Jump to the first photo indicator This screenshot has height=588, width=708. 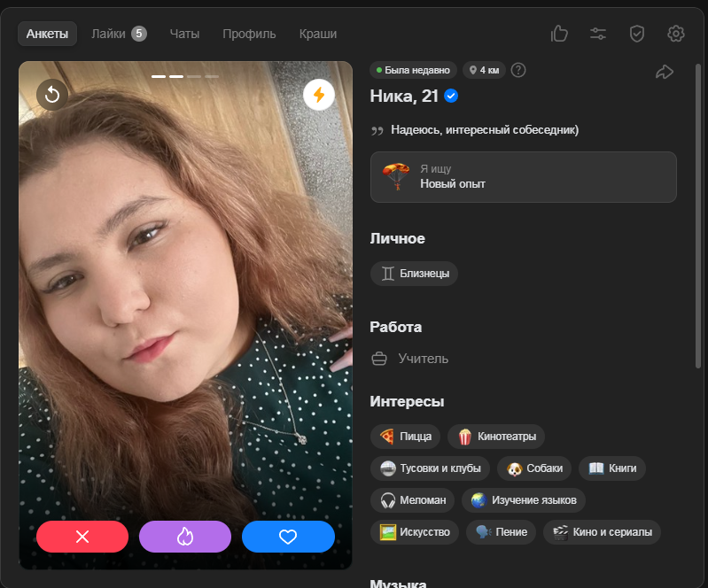pyautogui.click(x=159, y=77)
